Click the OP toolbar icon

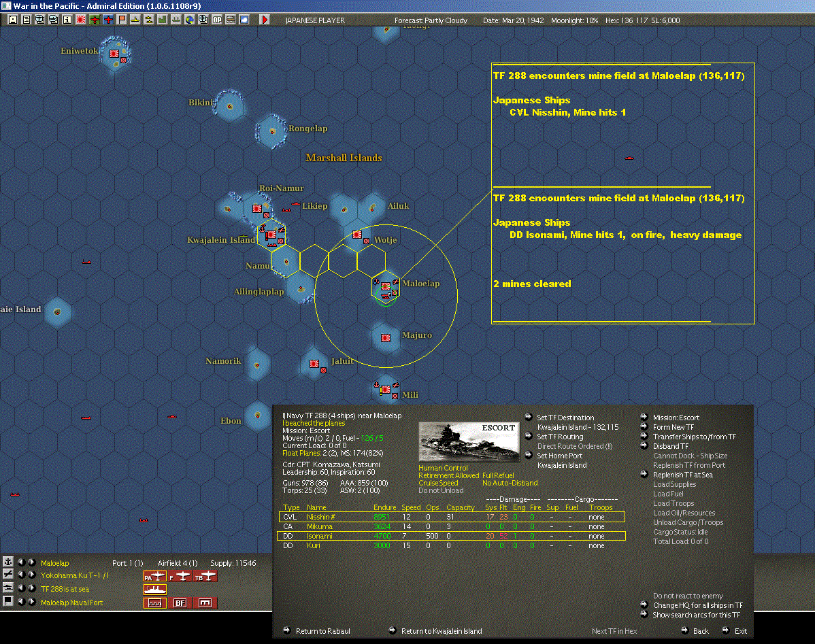point(217,20)
